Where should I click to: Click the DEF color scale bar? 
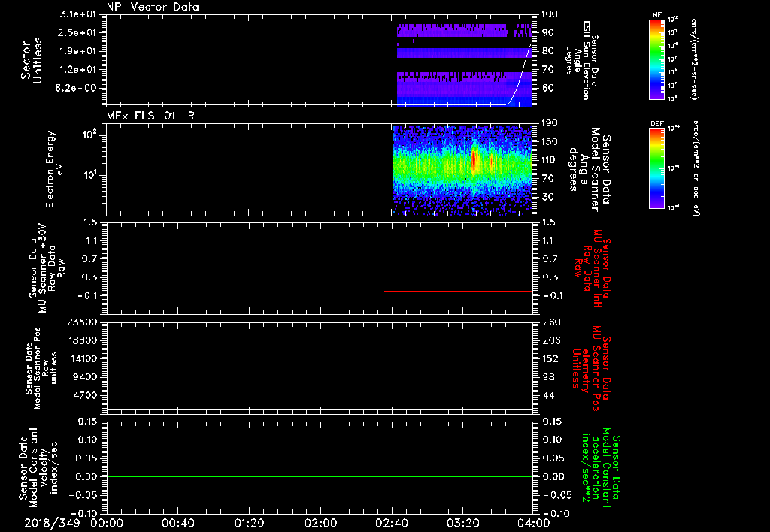[656, 168]
